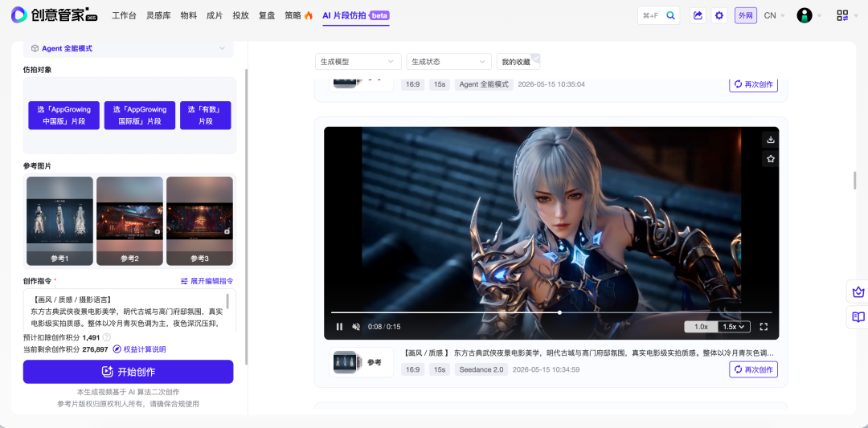868x428 pixels.
Task: Click the 创作指令 text area scrollbar
Action: click(x=227, y=302)
